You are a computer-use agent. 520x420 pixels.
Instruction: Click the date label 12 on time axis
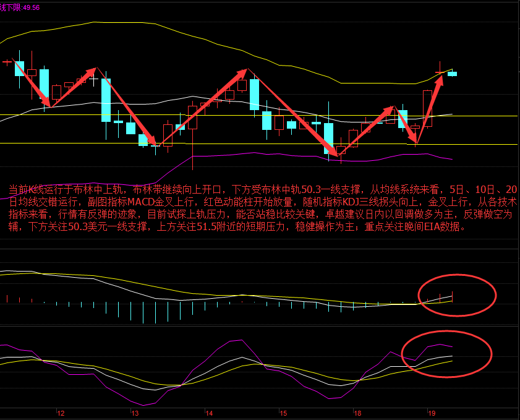[61, 413]
